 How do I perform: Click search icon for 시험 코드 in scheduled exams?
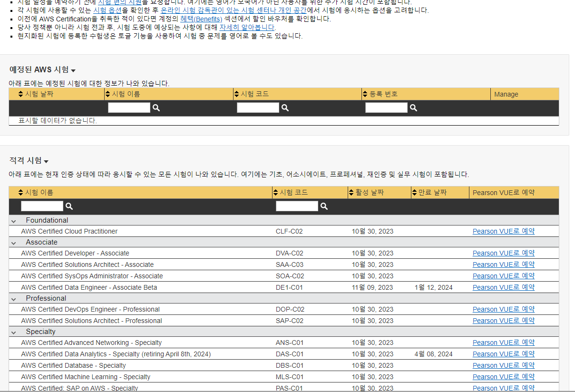285,108
